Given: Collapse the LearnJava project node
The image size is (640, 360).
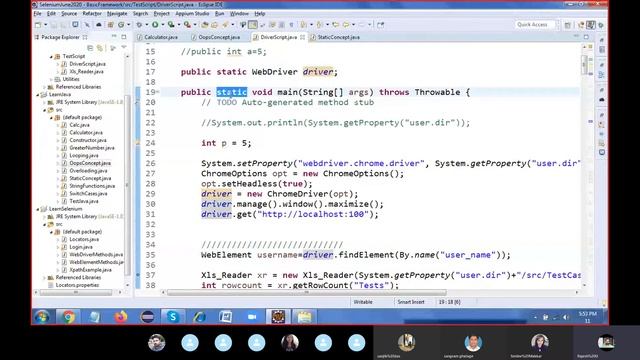Looking at the screenshot, I should (38, 95).
